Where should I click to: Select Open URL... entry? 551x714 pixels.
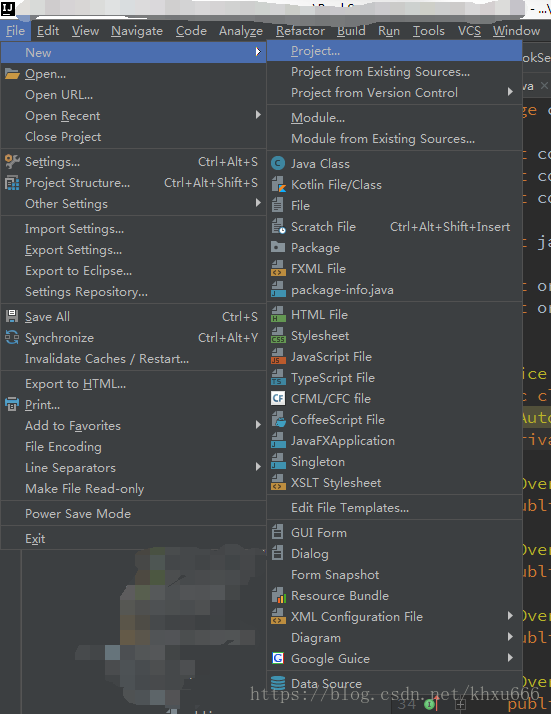133,95
